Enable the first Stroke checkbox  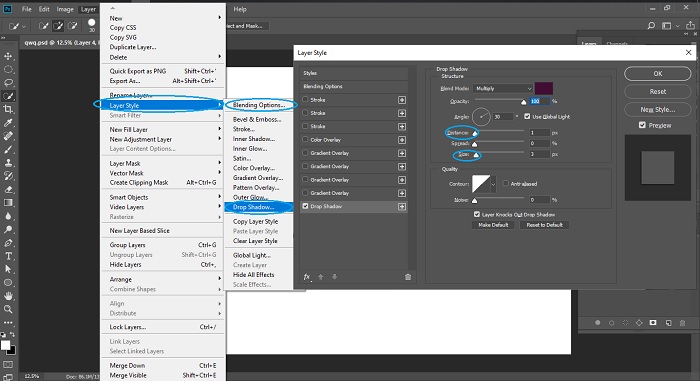305,99
